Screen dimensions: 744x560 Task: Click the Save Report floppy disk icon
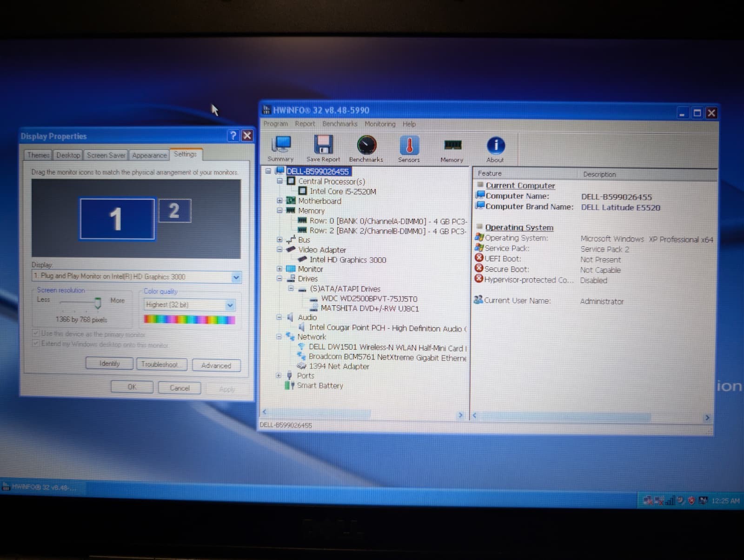(x=323, y=148)
